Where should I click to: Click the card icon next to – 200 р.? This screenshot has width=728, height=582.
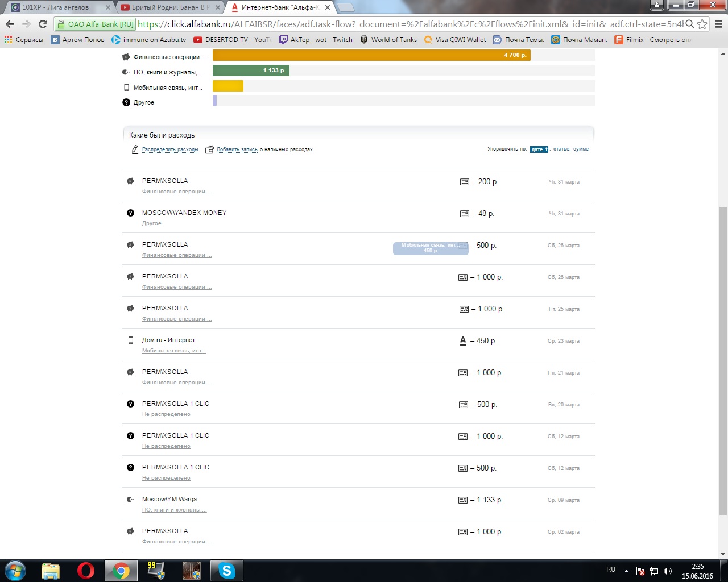(465, 182)
